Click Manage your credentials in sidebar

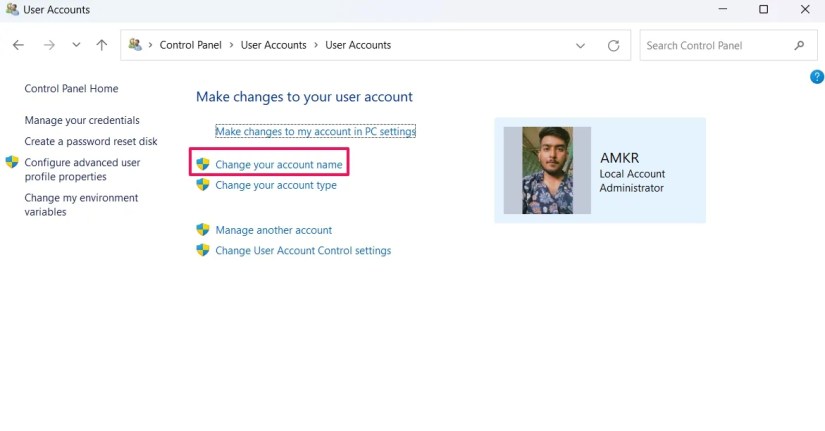[x=82, y=120]
